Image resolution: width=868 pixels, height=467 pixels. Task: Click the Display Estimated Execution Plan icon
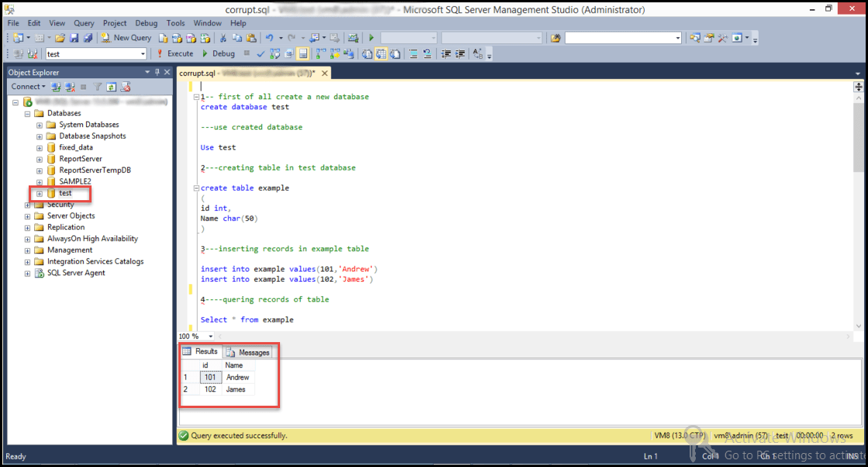274,54
